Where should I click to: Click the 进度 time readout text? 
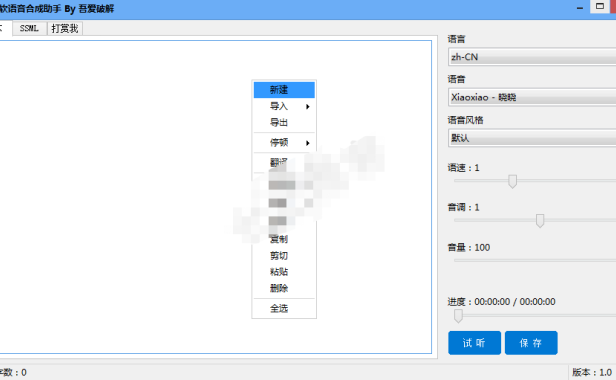[x=501, y=302]
